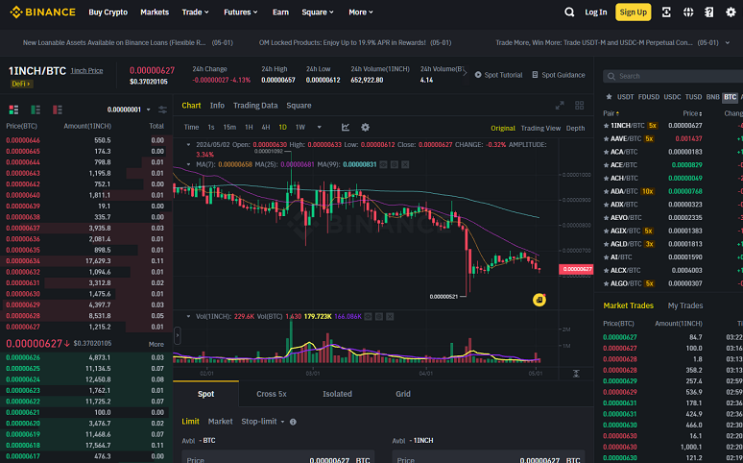
Task: Select the Grid trading tab
Action: tap(403, 394)
